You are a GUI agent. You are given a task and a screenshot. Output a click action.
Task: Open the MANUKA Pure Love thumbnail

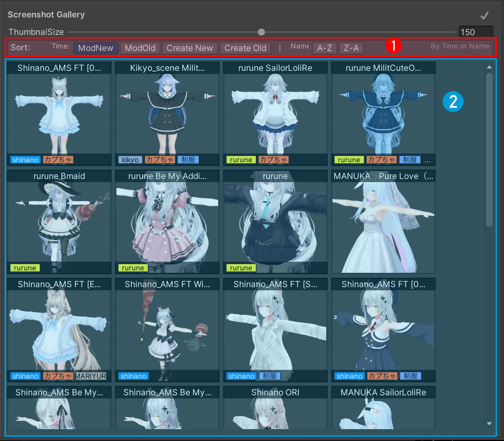(x=383, y=222)
